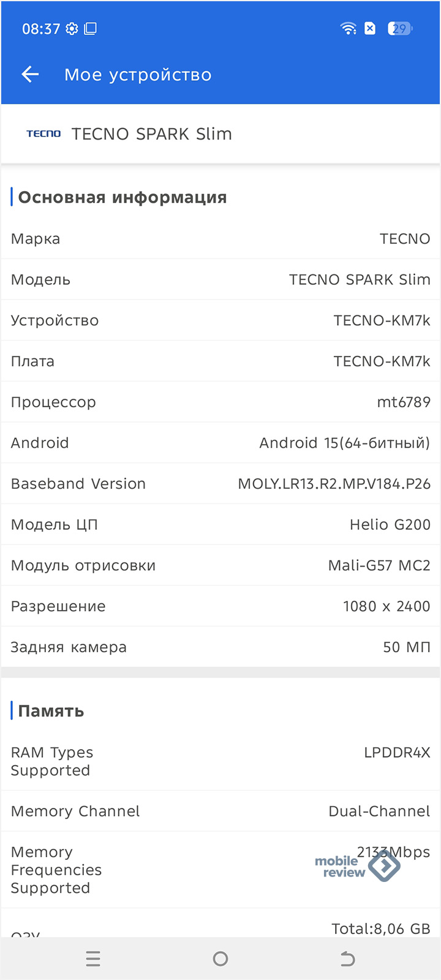
Task: Tap the battery level indicator
Action: coord(399,29)
